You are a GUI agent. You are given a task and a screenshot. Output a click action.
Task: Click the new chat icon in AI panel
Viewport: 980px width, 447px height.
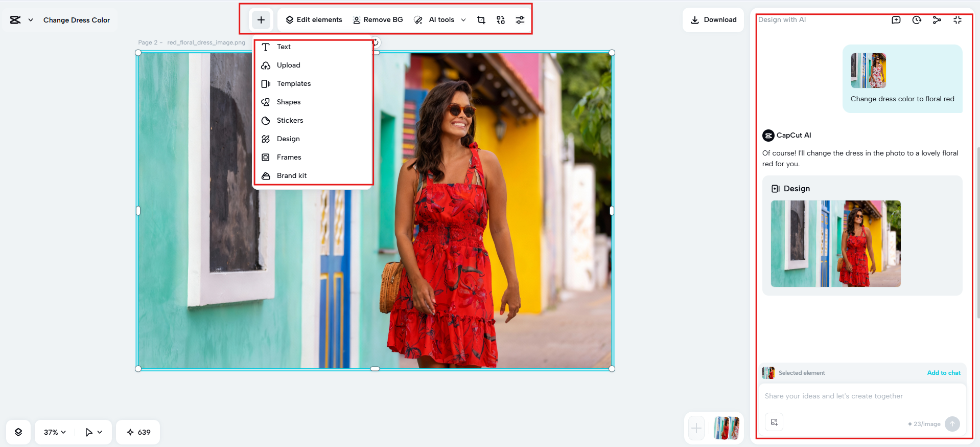(896, 20)
